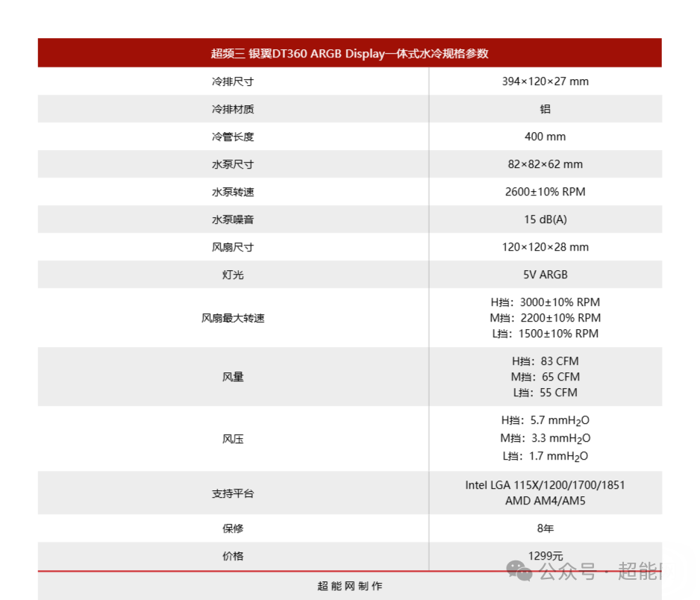Click the 冷排材质 row label
The image size is (700, 600).
233,110
